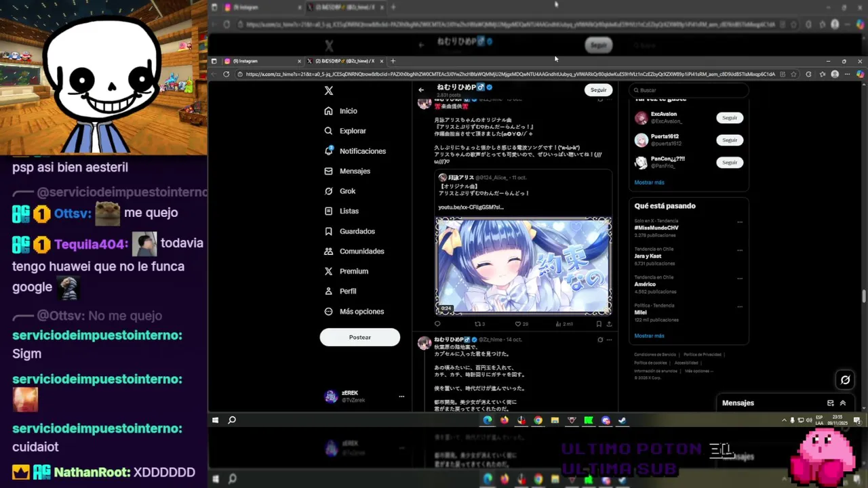Open options for Américo trend
This screenshot has width=868, height=488.
pyautogui.click(x=740, y=278)
